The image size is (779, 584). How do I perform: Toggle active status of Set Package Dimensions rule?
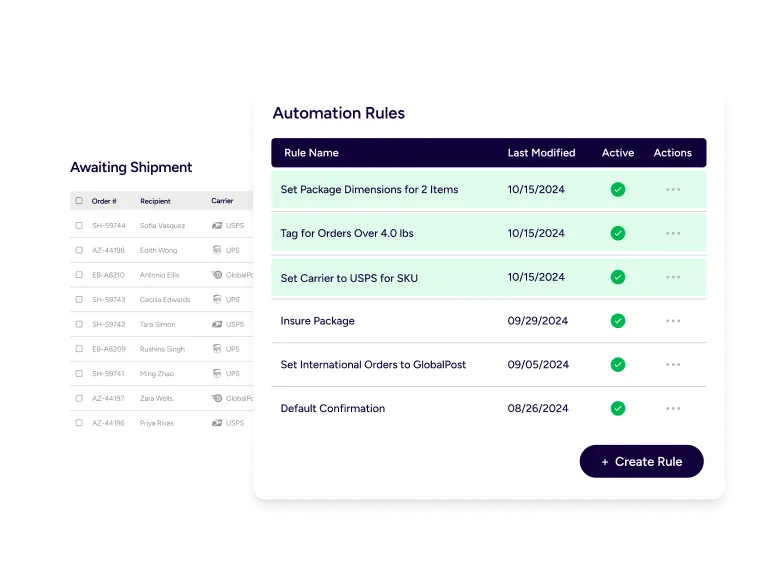click(x=618, y=190)
